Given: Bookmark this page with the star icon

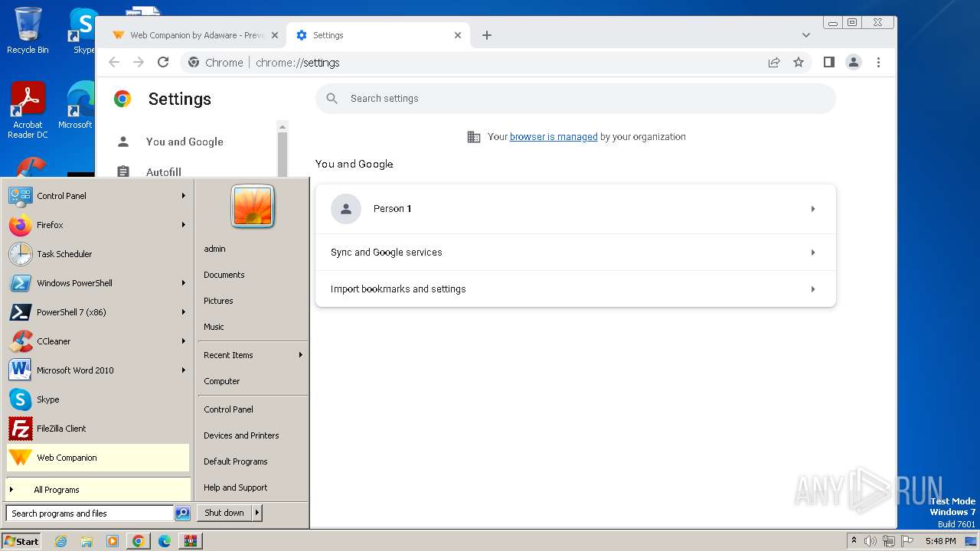Looking at the screenshot, I should [799, 63].
